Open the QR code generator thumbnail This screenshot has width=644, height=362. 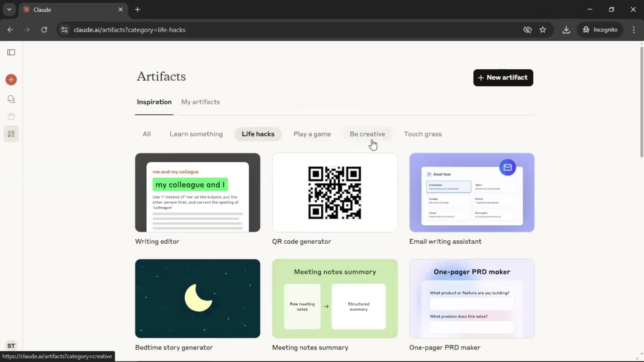coord(335,193)
